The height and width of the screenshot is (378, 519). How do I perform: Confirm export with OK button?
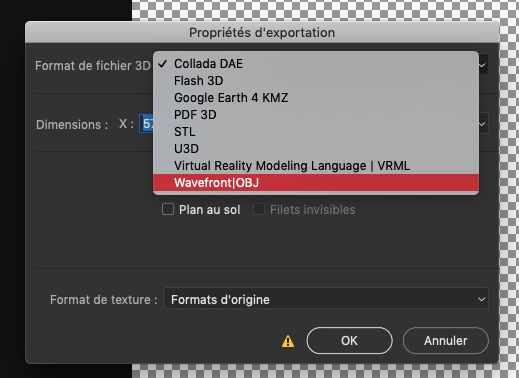click(349, 341)
